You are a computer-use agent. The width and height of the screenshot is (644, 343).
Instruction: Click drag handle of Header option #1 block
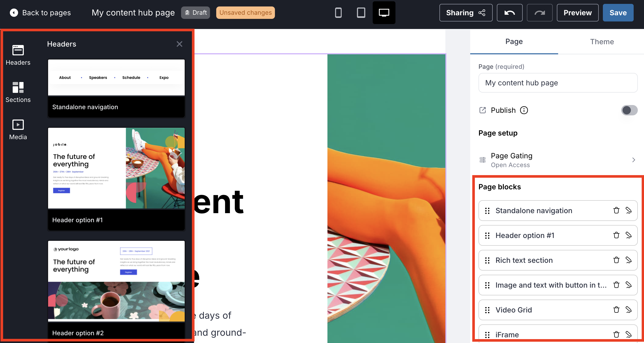pyautogui.click(x=487, y=236)
